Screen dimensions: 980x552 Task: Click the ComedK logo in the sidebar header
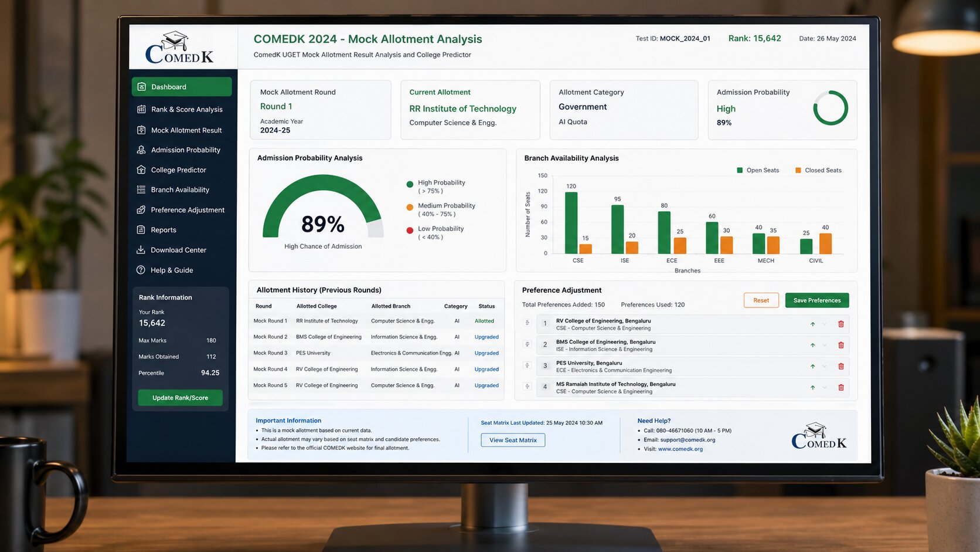pyautogui.click(x=179, y=48)
